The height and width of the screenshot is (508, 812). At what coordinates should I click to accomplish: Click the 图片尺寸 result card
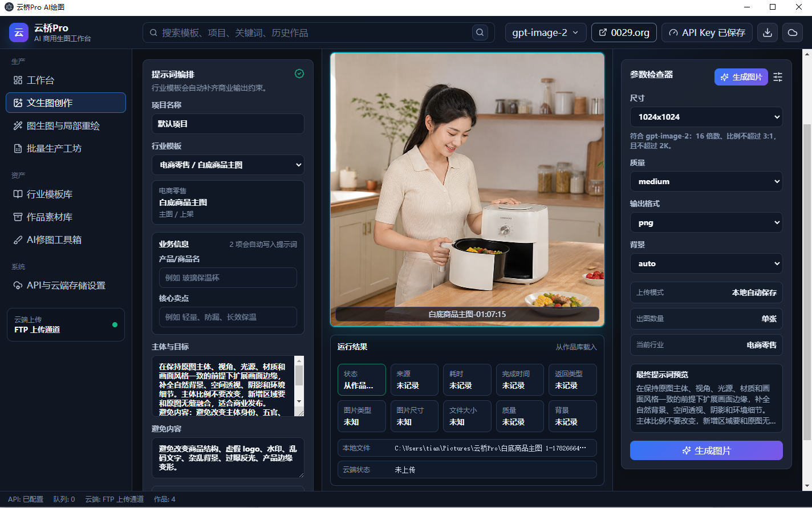pyautogui.click(x=415, y=416)
